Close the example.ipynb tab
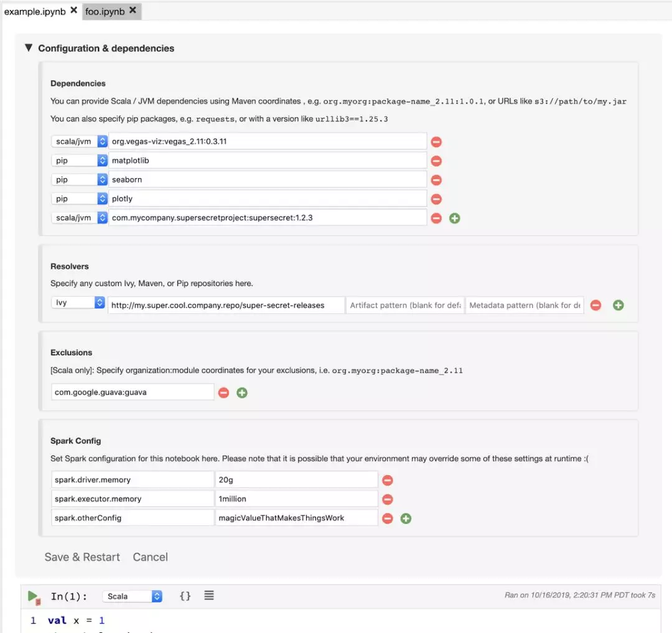Screen dimensions: 672x633 point(73,10)
